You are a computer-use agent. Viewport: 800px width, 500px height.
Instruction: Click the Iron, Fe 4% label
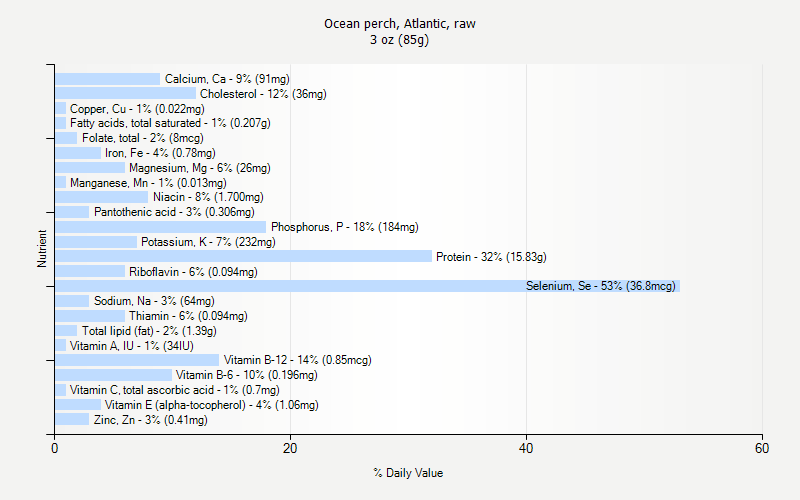coord(160,153)
